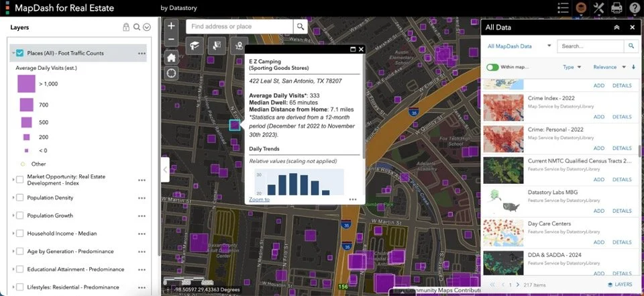This screenshot has height=296, width=644.
Task: Zoom out of the map
Action: pos(171,40)
